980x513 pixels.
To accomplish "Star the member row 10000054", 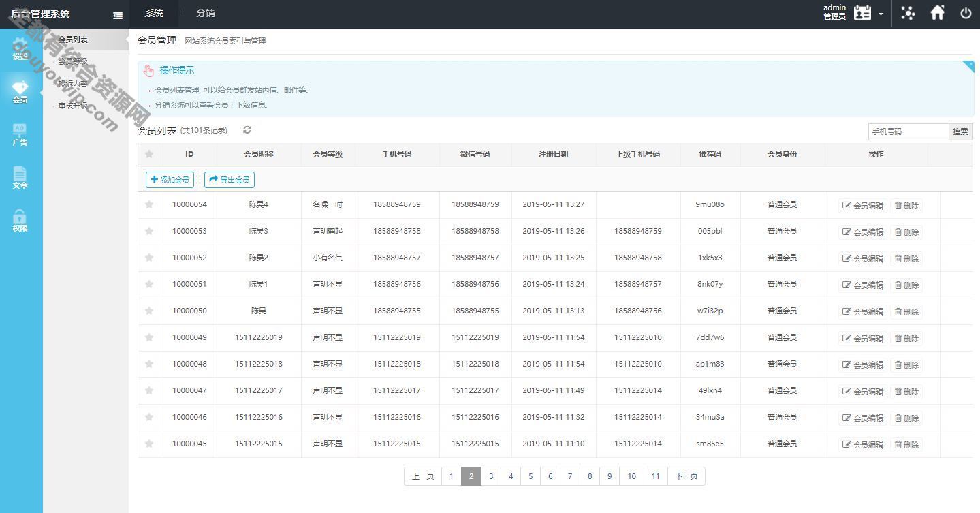I will [x=149, y=204].
